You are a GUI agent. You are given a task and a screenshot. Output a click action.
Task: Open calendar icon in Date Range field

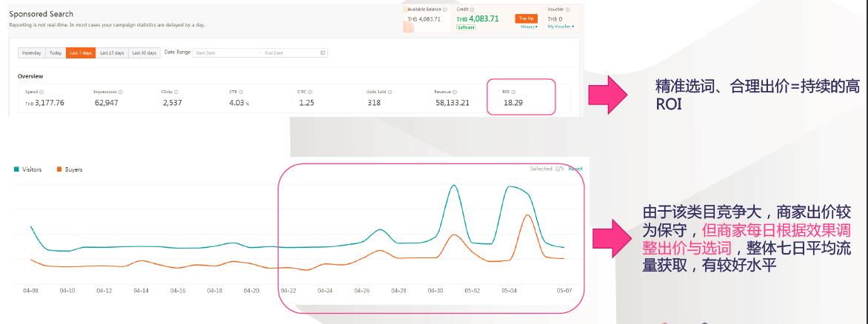322,53
